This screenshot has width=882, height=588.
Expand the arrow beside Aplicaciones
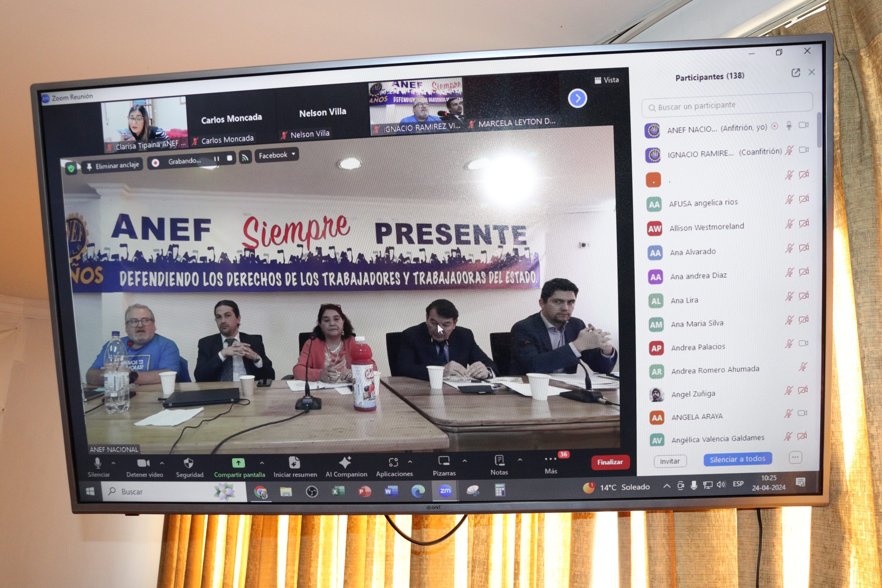click(410, 462)
